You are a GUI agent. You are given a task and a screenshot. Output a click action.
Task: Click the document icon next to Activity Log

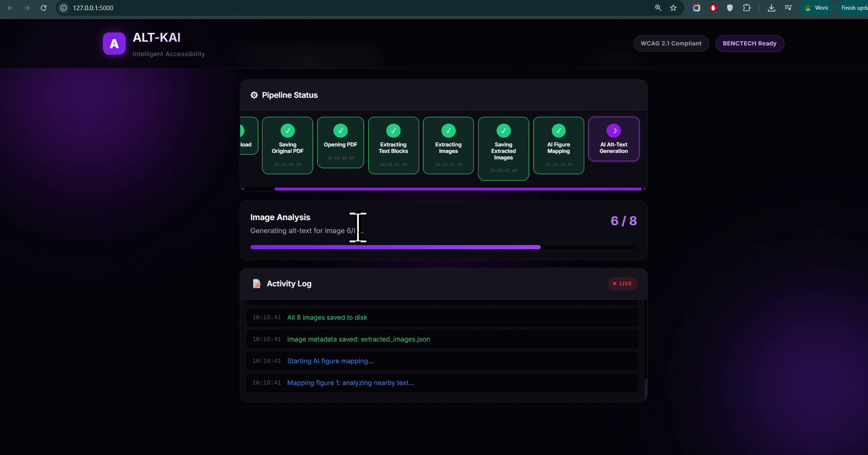click(256, 284)
